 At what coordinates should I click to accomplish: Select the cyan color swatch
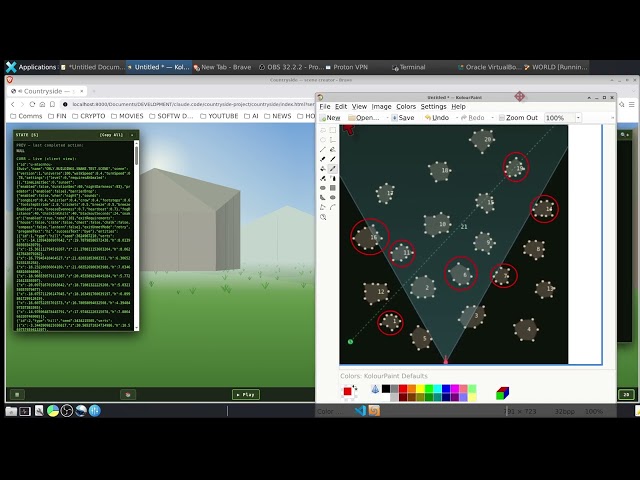tap(438, 389)
